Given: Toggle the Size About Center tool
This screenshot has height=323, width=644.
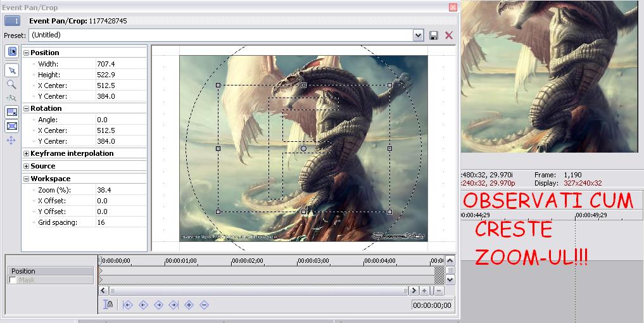Looking at the screenshot, I should point(12,126).
